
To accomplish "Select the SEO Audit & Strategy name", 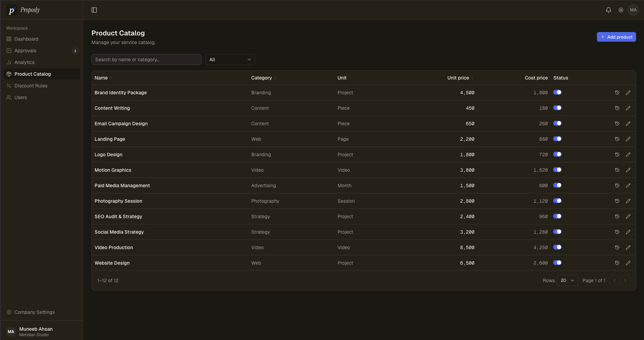I will 118,216.
